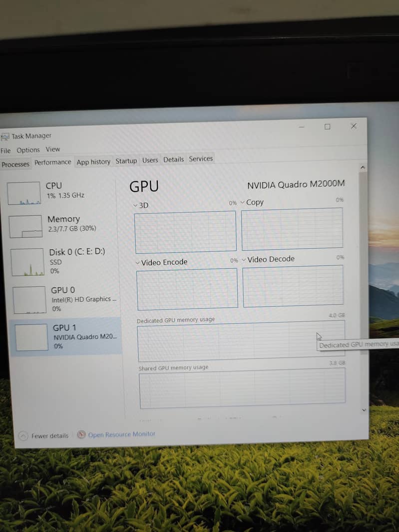Click the Memory mini graph thumbnail
Image resolution: width=399 pixels, height=532 pixels.
(25, 226)
